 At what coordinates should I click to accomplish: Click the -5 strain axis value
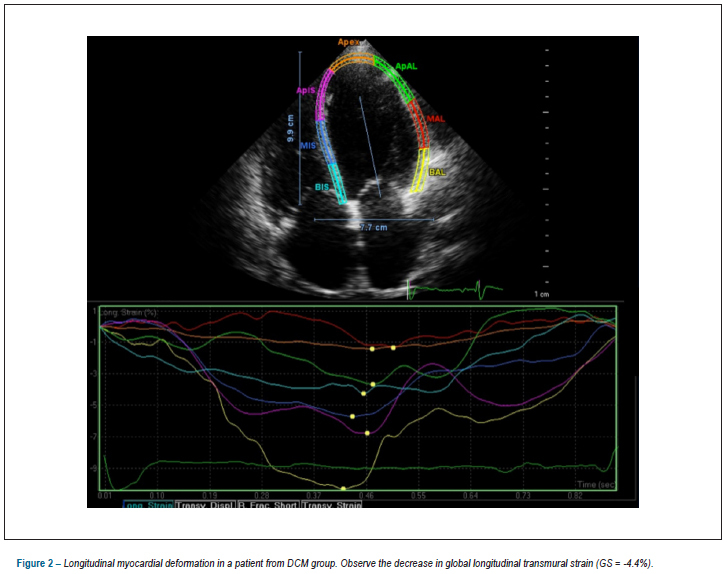tap(94, 405)
